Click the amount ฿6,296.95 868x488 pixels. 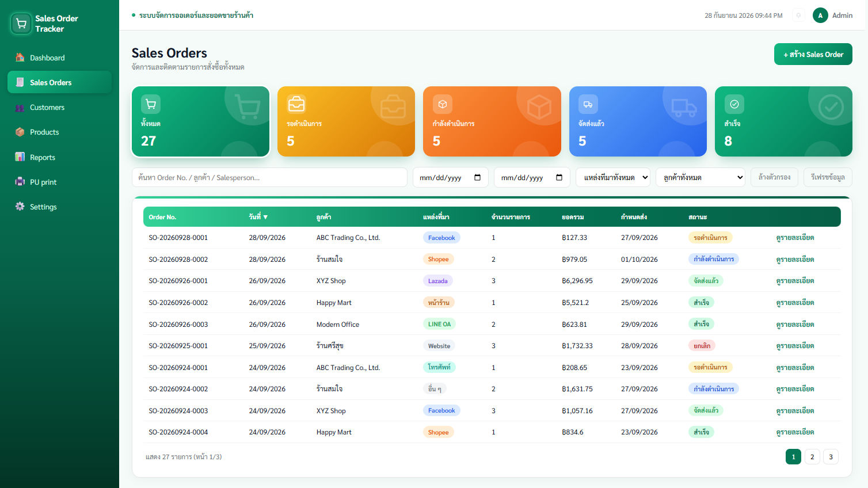[577, 281]
